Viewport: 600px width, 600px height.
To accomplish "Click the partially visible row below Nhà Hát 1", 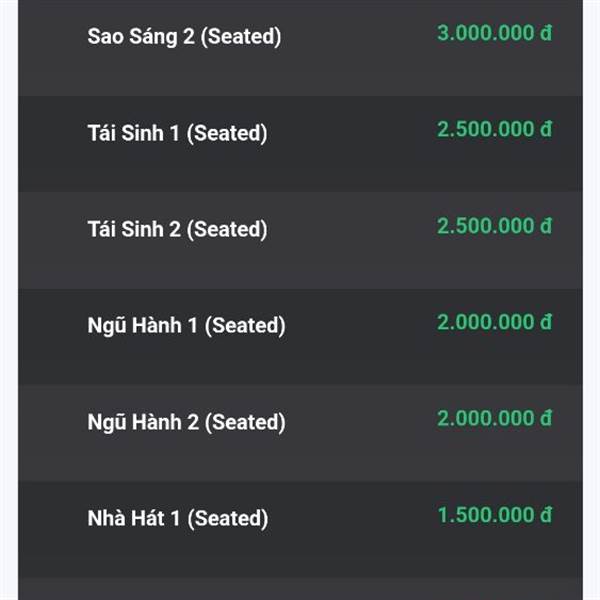I will pyautogui.click(x=300, y=589).
